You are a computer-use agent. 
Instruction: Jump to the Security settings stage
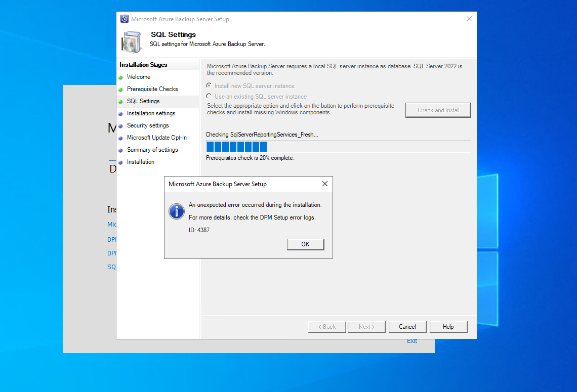[x=148, y=125]
